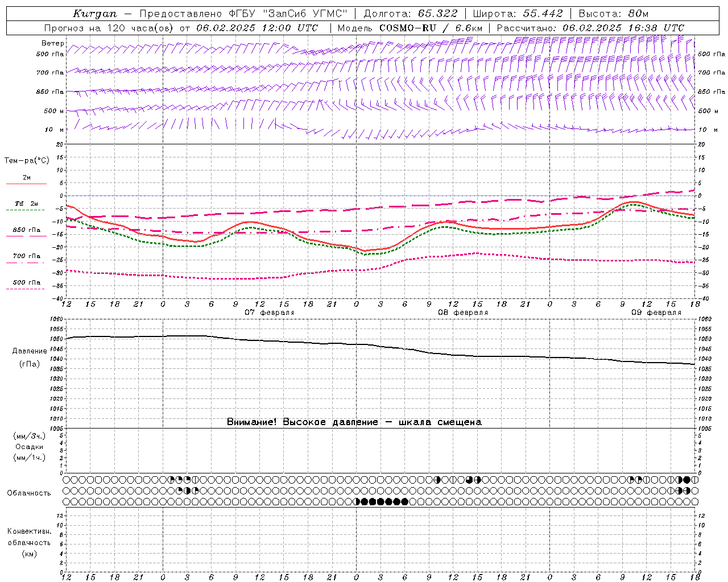Click the 20 value on right temperature axis
This screenshot has height=582, width=728.
701,144
